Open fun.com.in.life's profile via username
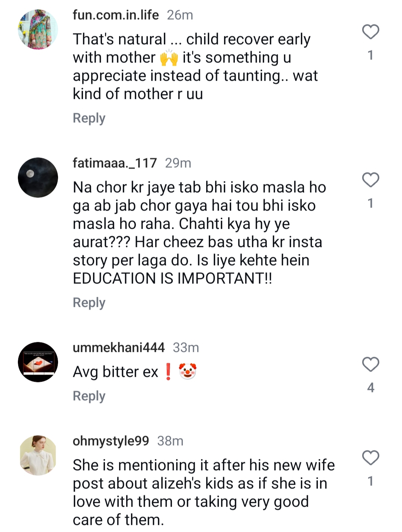The height and width of the screenshot is (532, 402). coord(115,15)
